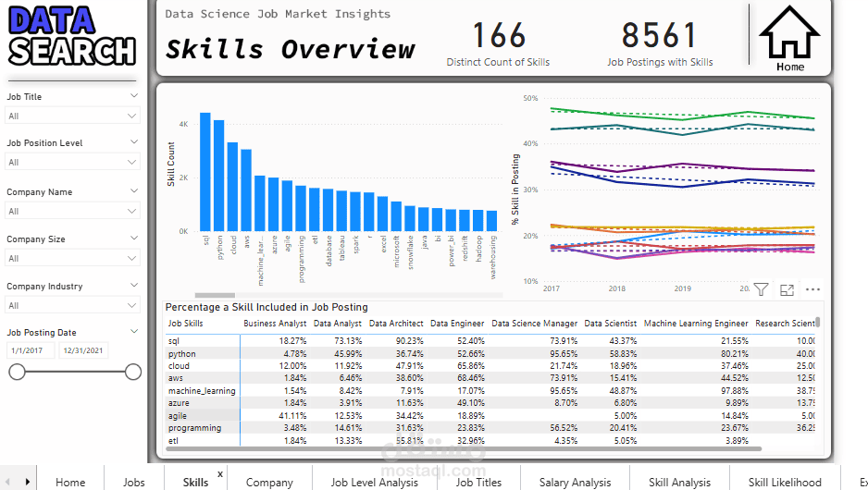Select the python row label
This screenshot has height=490, width=868.
pos(182,354)
